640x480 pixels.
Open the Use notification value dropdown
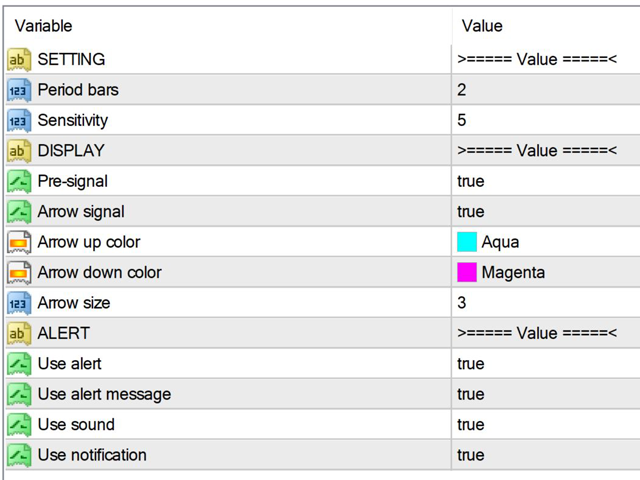[x=546, y=455]
